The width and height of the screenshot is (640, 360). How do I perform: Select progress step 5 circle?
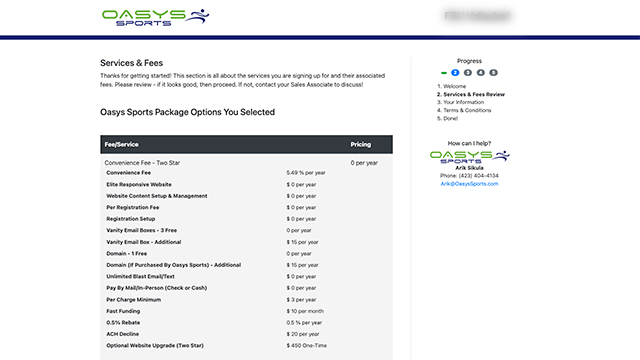[493, 73]
